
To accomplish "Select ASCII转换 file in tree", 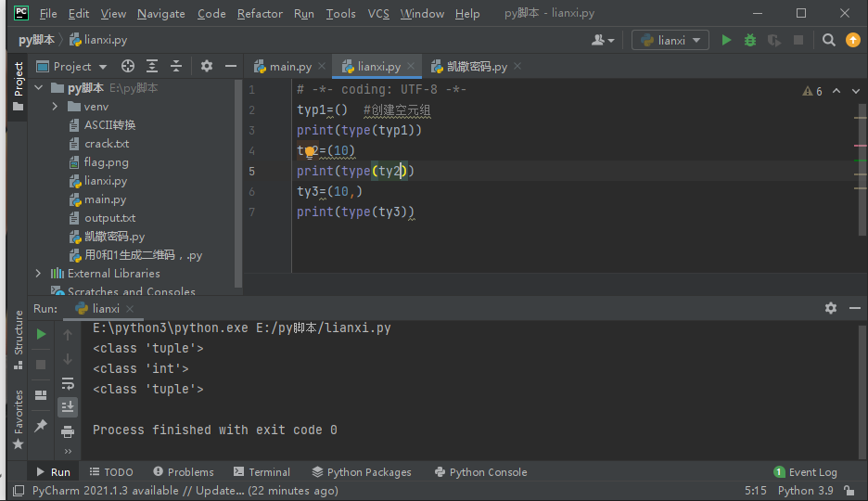I will [x=102, y=125].
